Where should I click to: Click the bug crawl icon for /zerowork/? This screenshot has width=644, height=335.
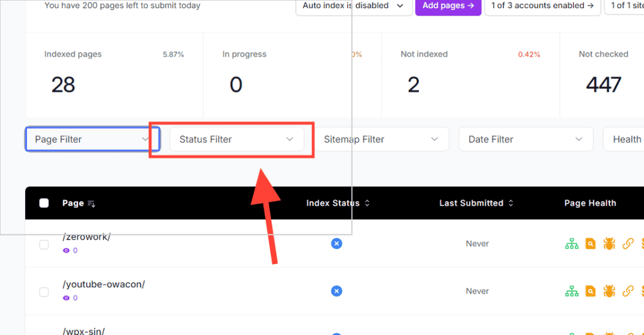point(609,244)
